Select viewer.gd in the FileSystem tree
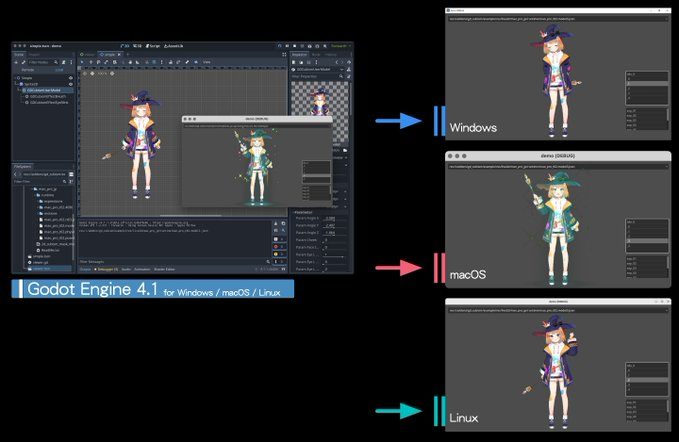 [40, 262]
